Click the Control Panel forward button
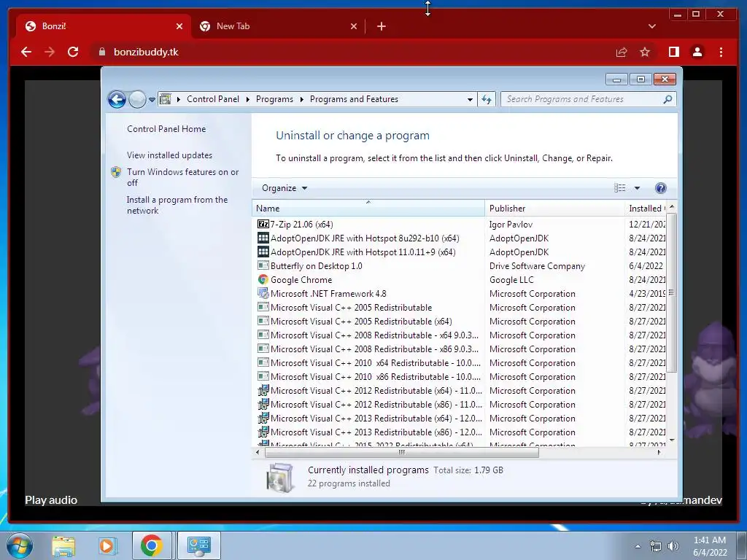Screen dimensions: 747x560 point(137,99)
